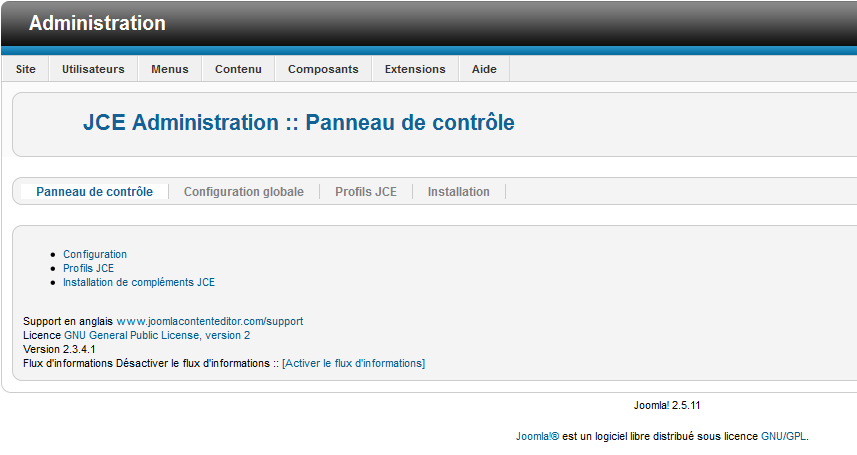Screen dimensions: 857x455
Task: Click the GNU/GPL footer link
Action: [784, 437]
